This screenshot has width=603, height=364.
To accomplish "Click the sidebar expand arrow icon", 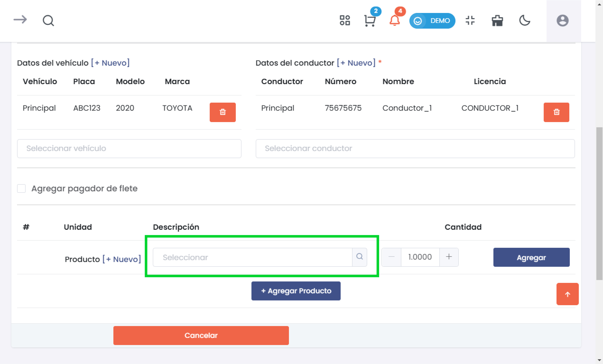I will [x=20, y=20].
